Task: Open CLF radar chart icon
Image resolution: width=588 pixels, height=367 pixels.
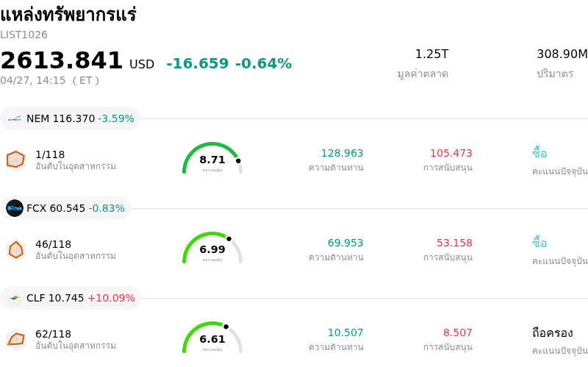Action: click(15, 339)
